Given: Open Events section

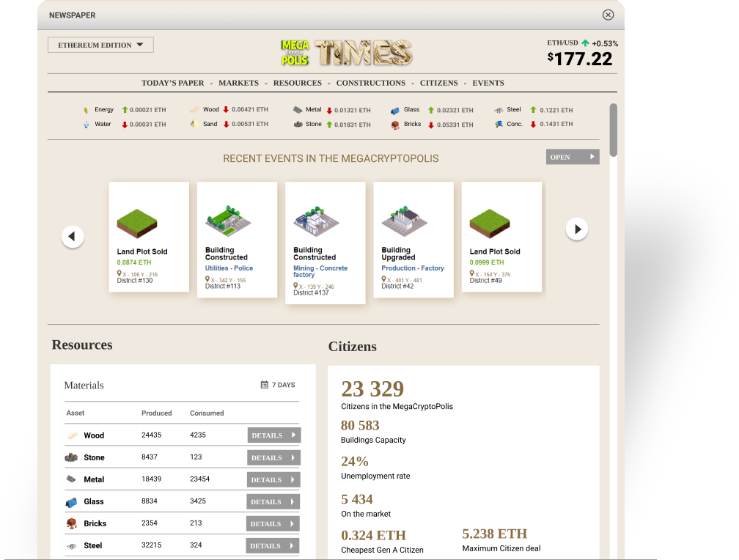Looking at the screenshot, I should 488,83.
